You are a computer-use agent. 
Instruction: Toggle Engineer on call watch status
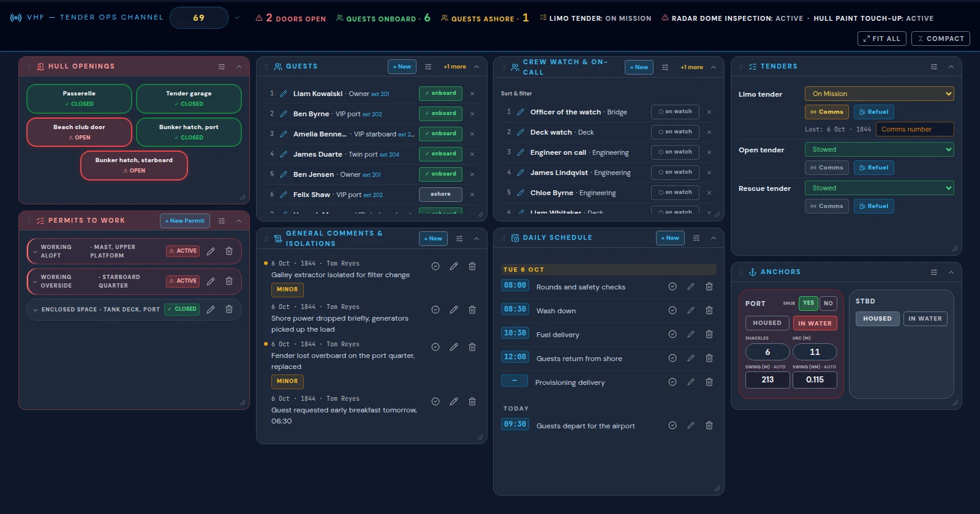[x=675, y=152]
